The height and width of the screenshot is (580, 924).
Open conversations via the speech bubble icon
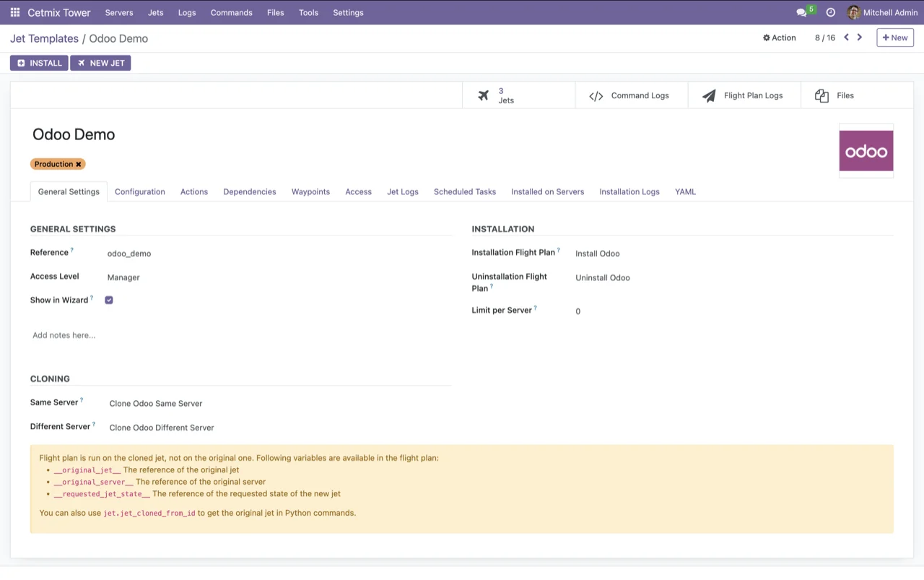(801, 12)
